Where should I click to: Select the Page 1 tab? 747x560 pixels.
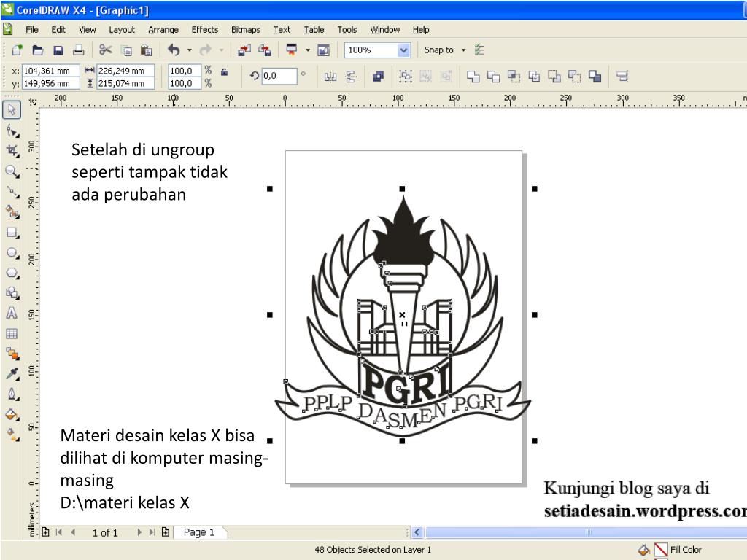[x=199, y=532]
